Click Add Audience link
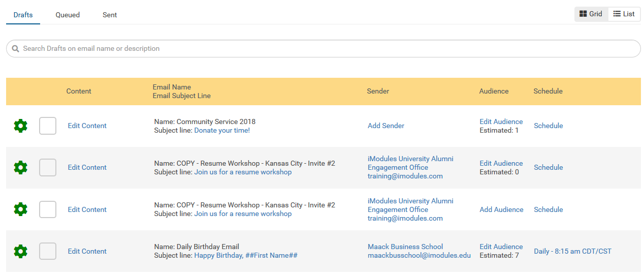 [x=501, y=209]
